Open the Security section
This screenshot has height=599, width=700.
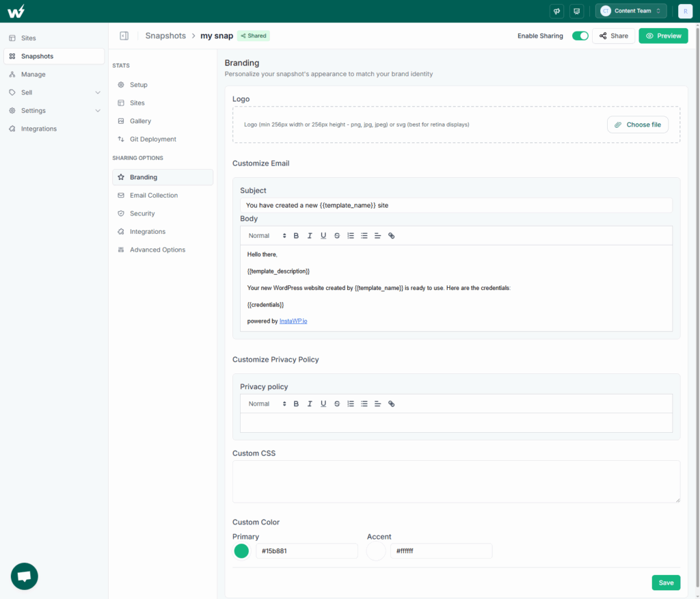pos(163,213)
